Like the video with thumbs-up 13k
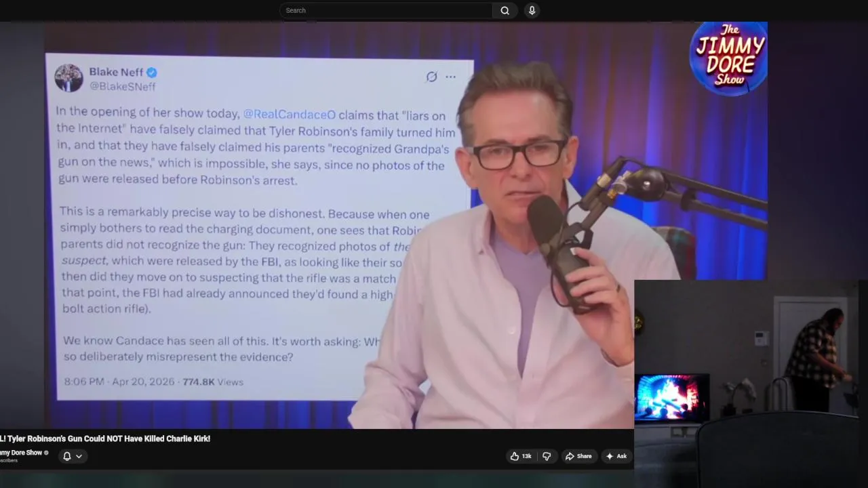The image size is (868, 488). 521,456
